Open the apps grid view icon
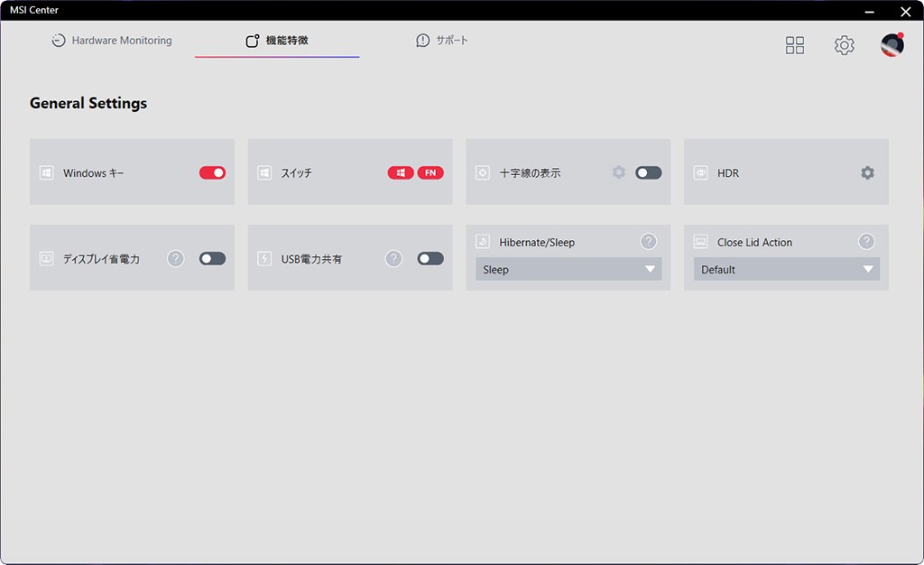924x565 pixels. click(x=794, y=45)
